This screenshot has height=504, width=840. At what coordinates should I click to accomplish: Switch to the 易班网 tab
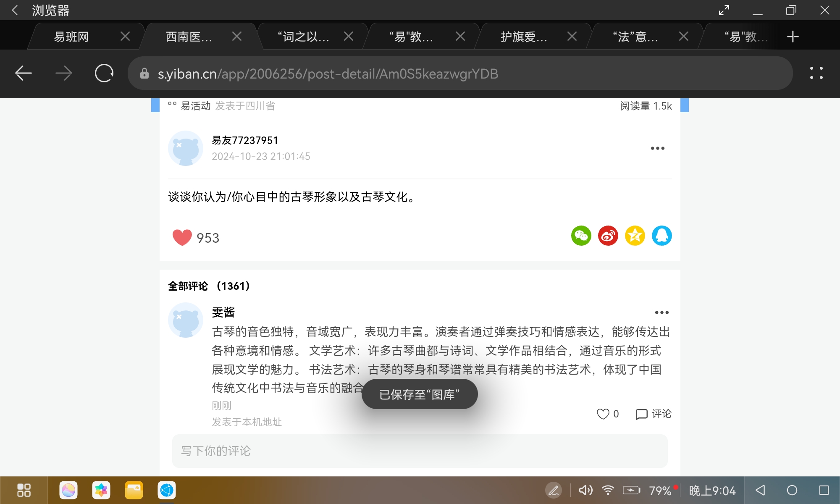[71, 37]
